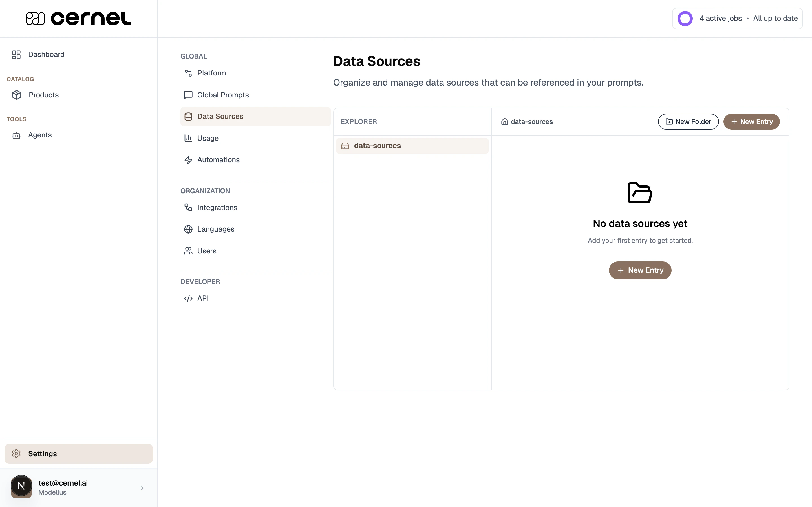
Task: Open the Dashboard navigation entry
Action: pos(46,54)
